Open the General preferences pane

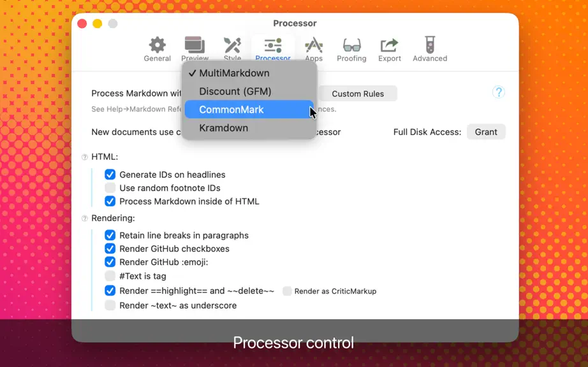[x=157, y=49]
